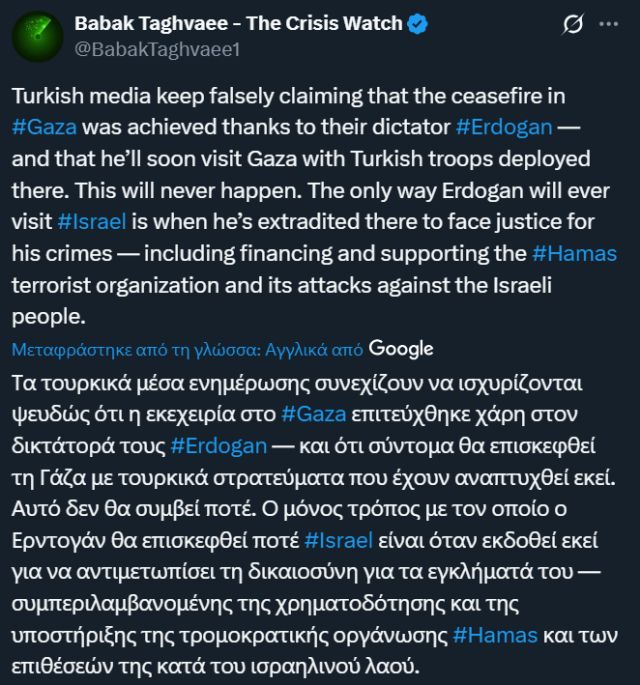The image size is (640, 685).
Task: Select #Gaza hashtag in the Greek translation
Action: 317,412
